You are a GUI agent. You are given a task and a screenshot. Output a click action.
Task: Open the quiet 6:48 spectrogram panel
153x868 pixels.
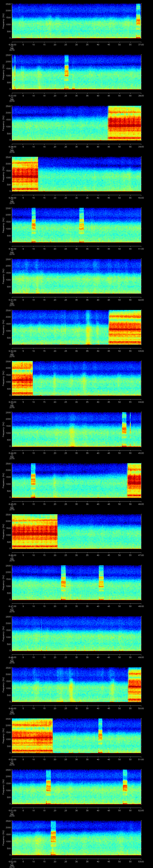(76, 633)
